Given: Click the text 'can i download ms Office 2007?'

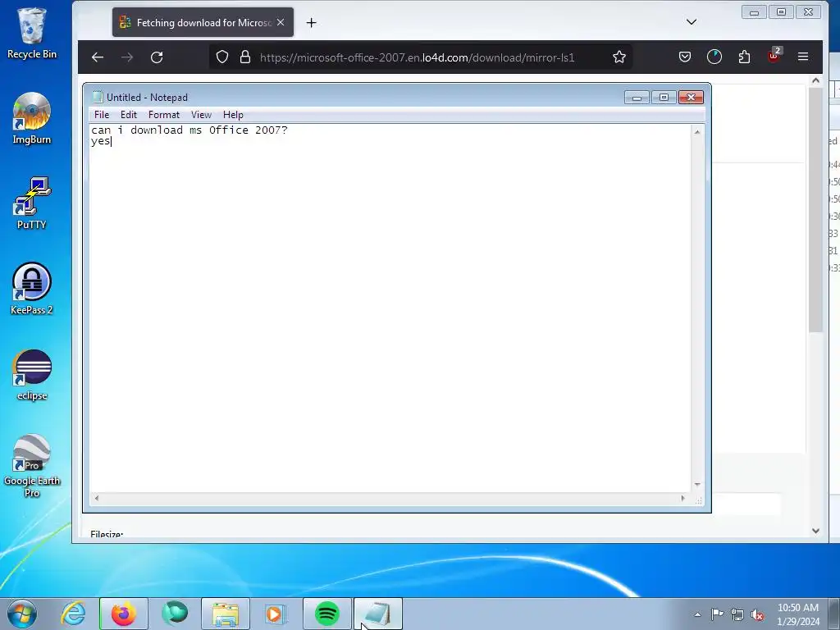Looking at the screenshot, I should click(189, 130).
